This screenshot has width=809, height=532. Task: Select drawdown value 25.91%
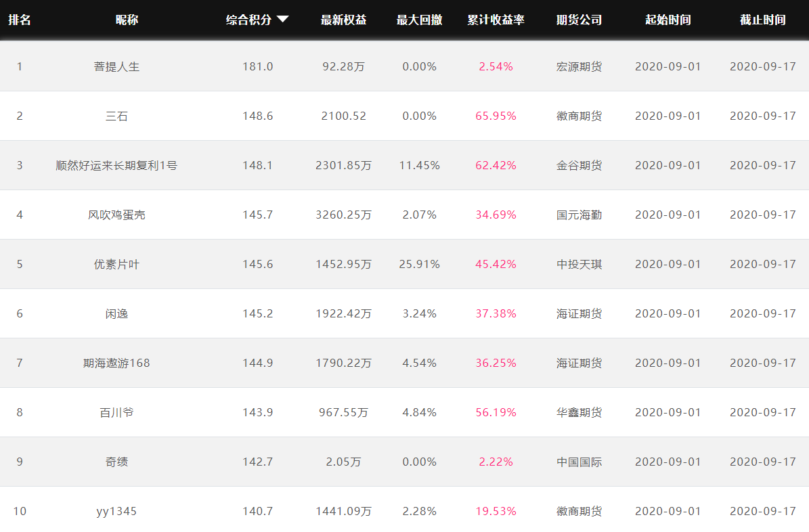pyautogui.click(x=420, y=264)
